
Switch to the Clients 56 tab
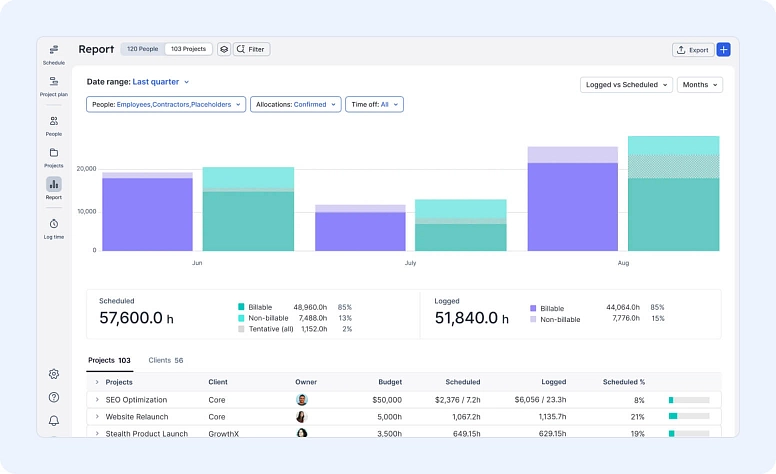click(x=165, y=360)
